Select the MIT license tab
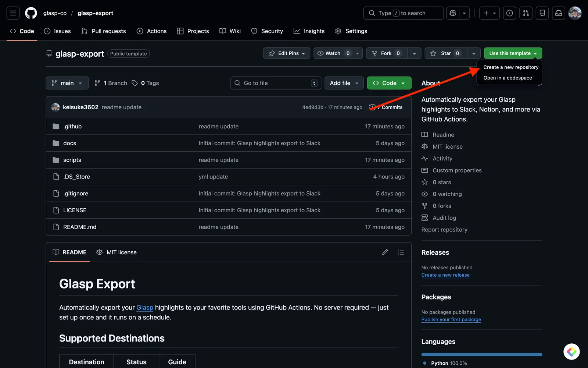 116,252
